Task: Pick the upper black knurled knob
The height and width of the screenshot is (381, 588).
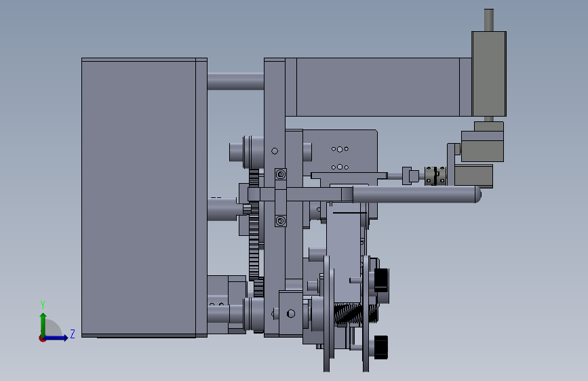Action: point(381,280)
